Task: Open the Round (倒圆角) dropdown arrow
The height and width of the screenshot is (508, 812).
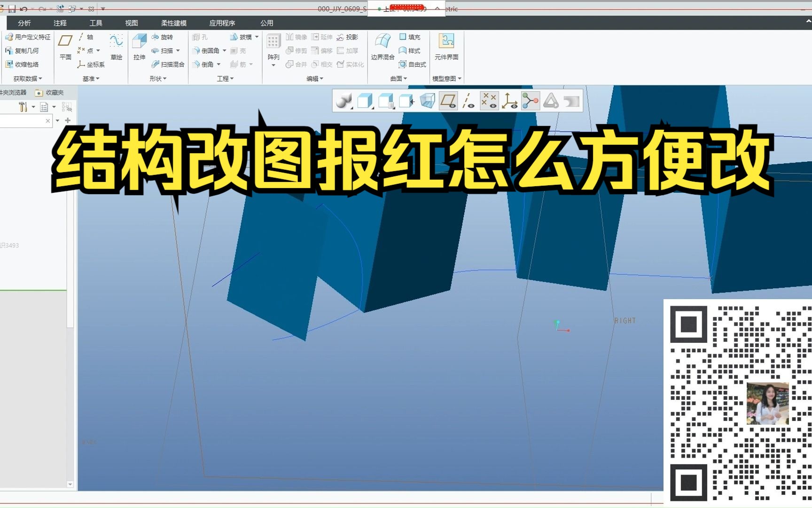Action: tap(224, 50)
